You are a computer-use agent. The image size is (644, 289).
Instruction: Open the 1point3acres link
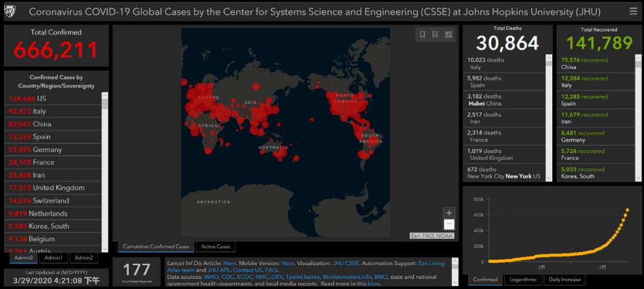pos(303,276)
